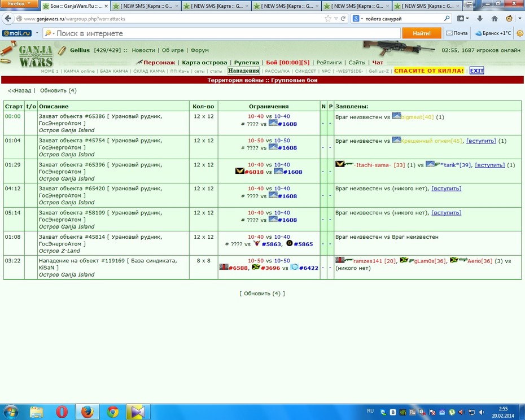Viewport: 525px width, 420px height.
Task: Open mail.ru toolbar logo
Action: pyautogui.click(x=17, y=33)
